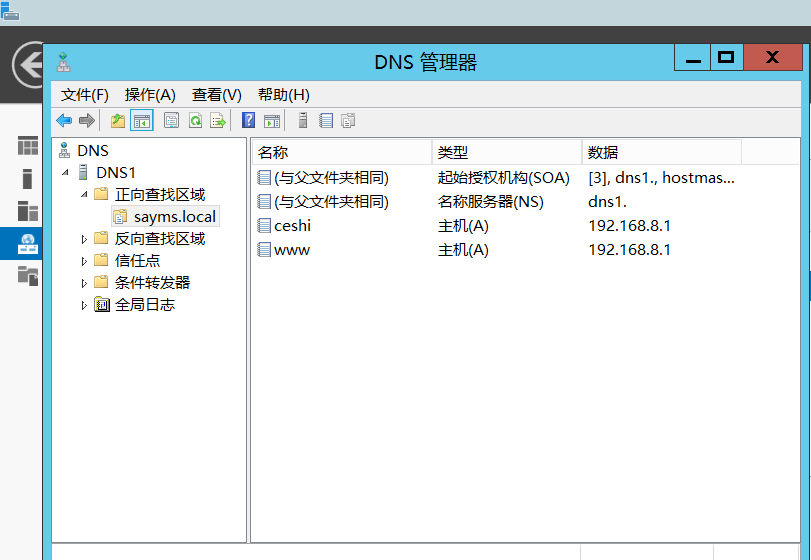Click the blue notebook record toolbar icon
The height and width of the screenshot is (560, 811).
click(x=326, y=121)
